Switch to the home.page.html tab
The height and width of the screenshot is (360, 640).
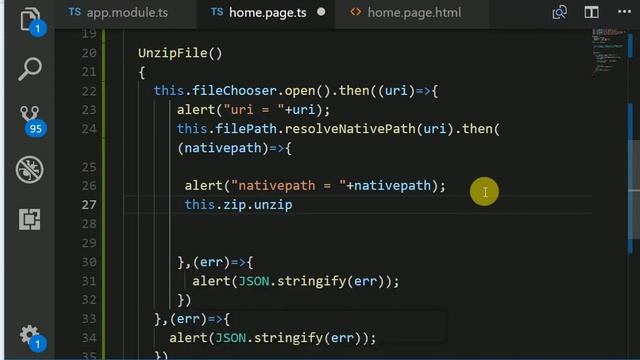406,12
